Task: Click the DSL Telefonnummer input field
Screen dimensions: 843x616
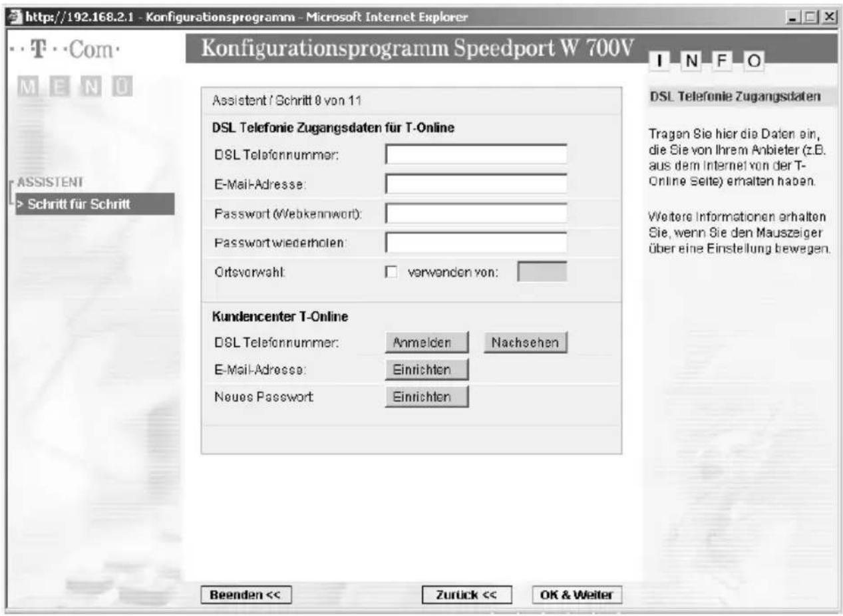Action: click(476, 154)
